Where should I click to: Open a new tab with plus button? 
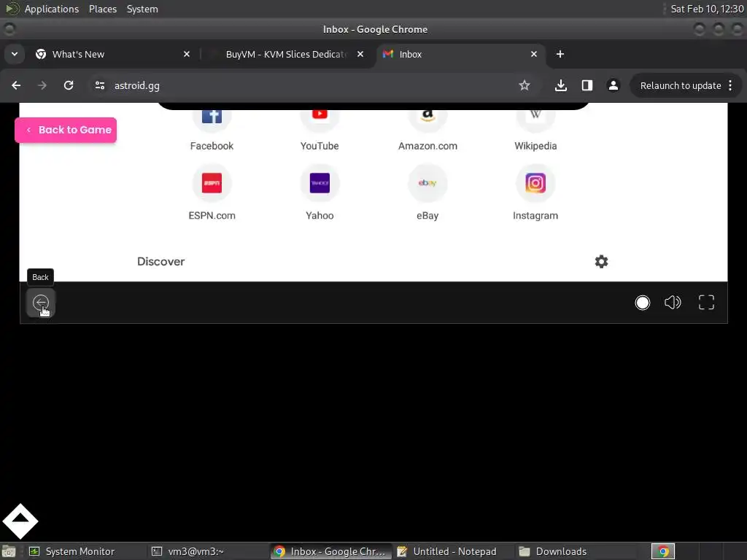point(560,54)
